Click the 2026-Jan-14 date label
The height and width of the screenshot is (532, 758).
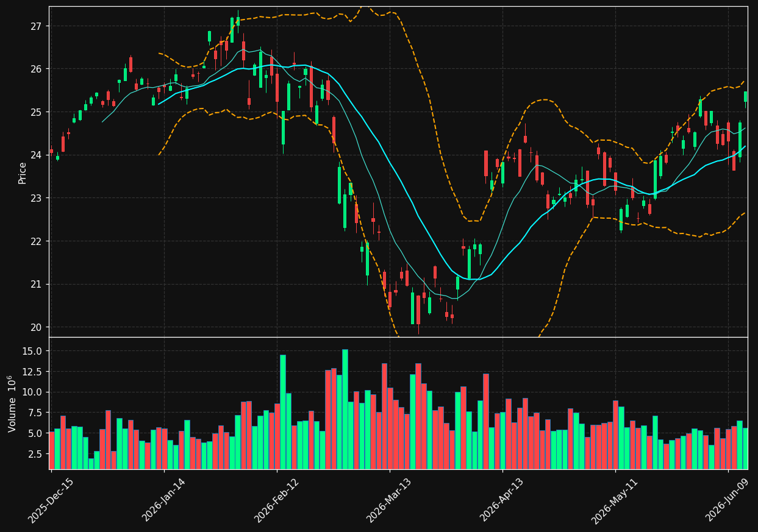163,500
